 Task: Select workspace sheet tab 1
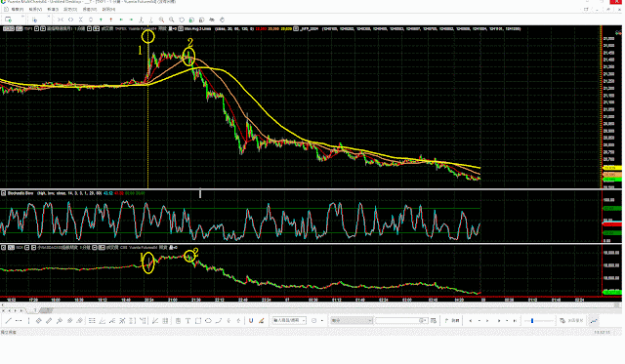[35, 310]
